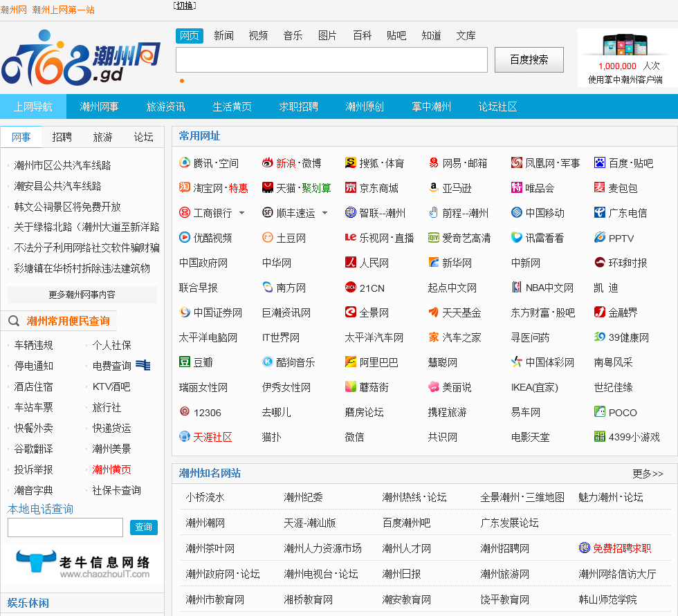
Task: Click the SF Express icon
Action: point(268,212)
